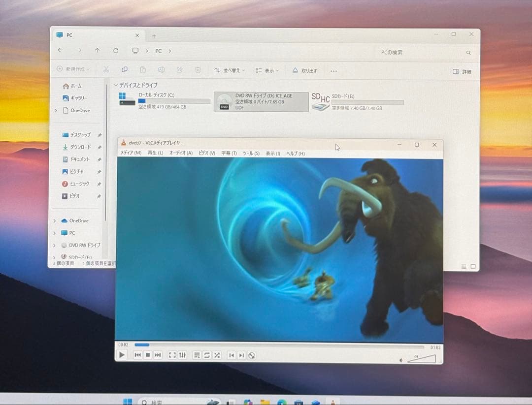Show the VLC playlist via its toolbar icon
532x405 pixels.
tap(197, 355)
